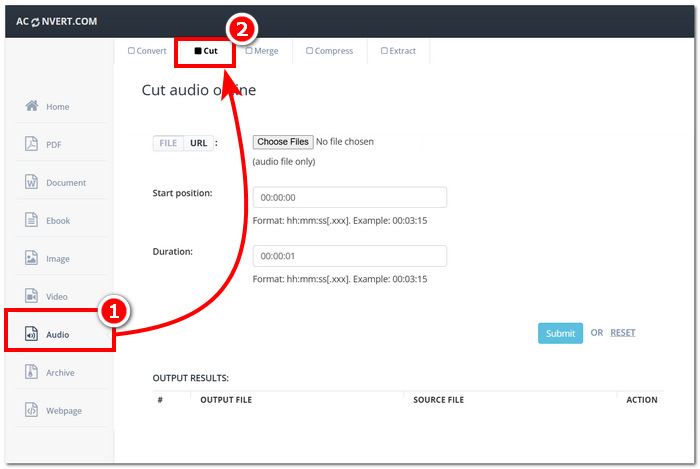The height and width of the screenshot is (469, 700).
Task: Open the Extract tab
Action: [x=398, y=51]
